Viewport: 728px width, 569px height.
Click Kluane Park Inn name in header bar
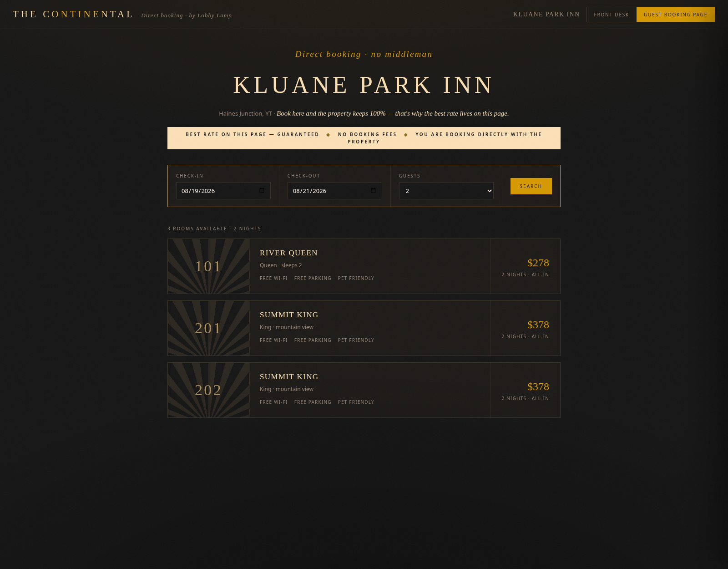coord(546,15)
